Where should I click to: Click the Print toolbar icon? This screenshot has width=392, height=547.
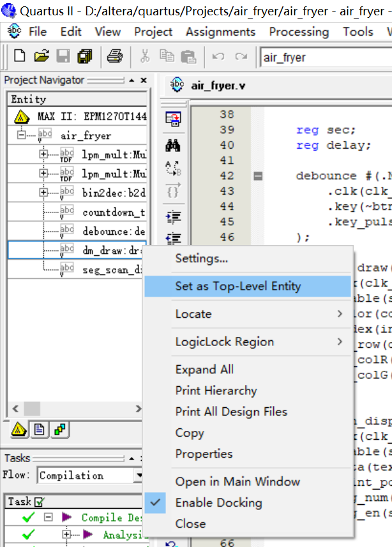click(115, 56)
